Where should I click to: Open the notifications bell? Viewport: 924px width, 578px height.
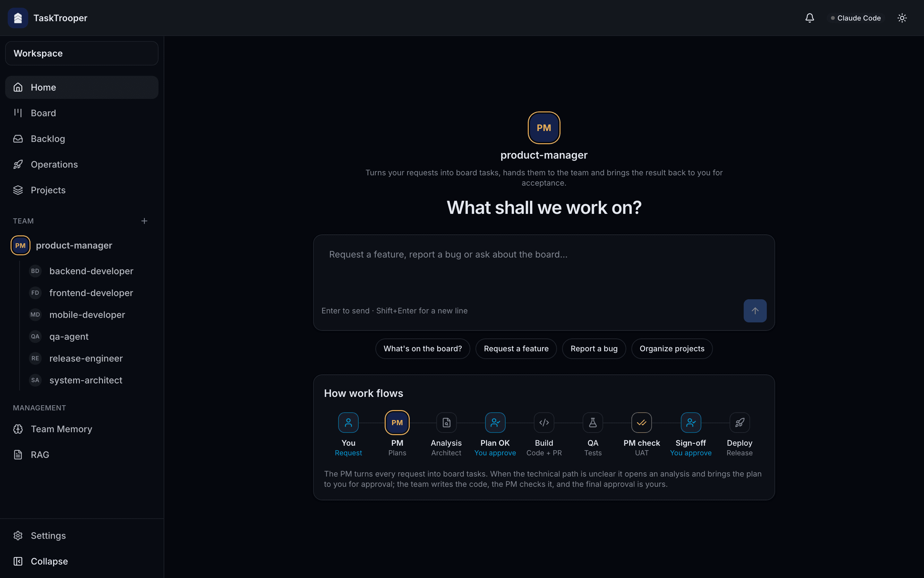tap(809, 18)
